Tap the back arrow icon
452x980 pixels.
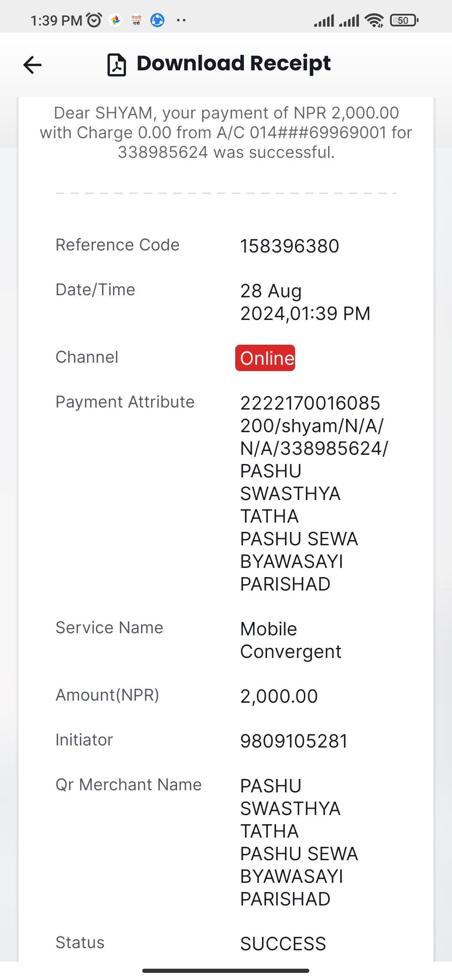[32, 65]
